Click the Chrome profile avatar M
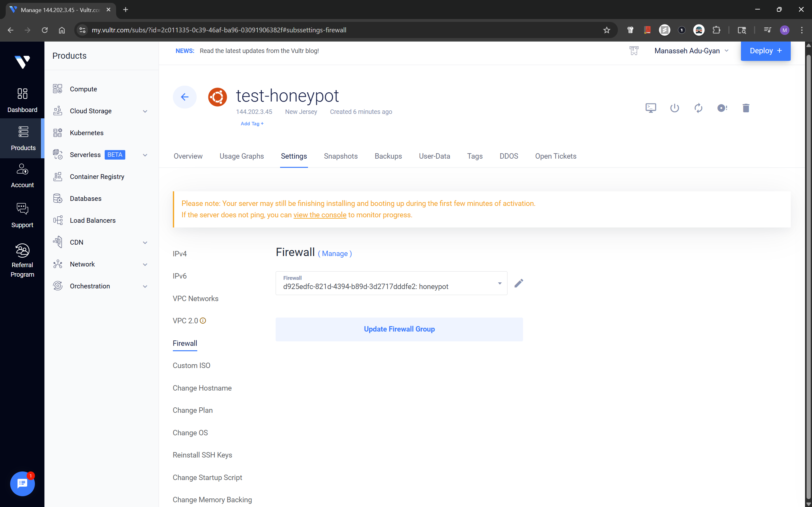The width and height of the screenshot is (812, 507). (784, 30)
